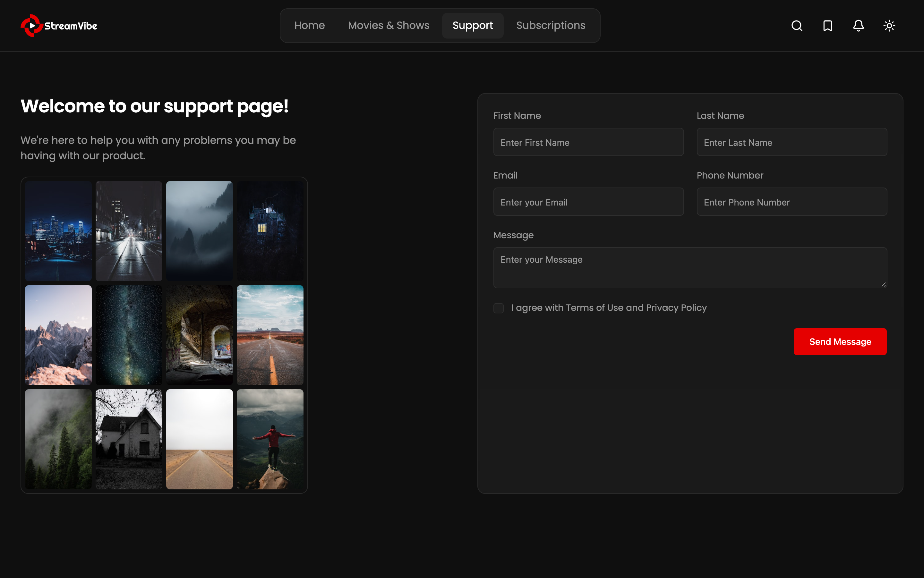The height and width of the screenshot is (578, 924).
Task: Open the black-and-white old house thumbnail
Action: point(129,439)
